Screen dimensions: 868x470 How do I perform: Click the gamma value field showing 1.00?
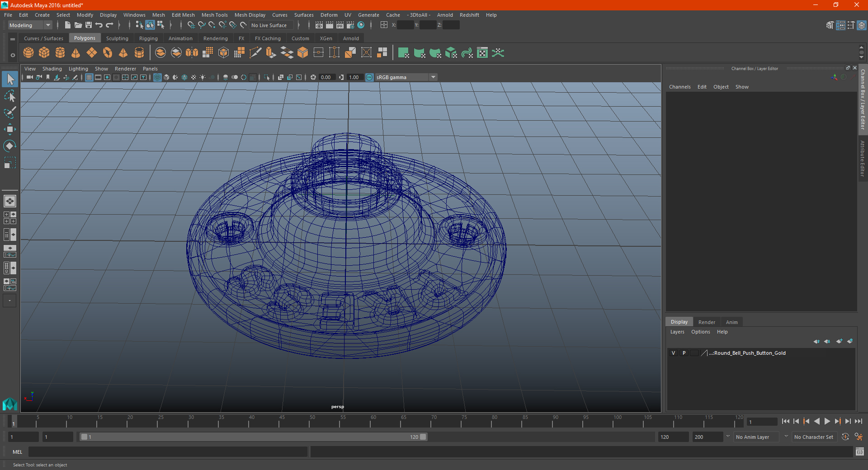pyautogui.click(x=354, y=77)
